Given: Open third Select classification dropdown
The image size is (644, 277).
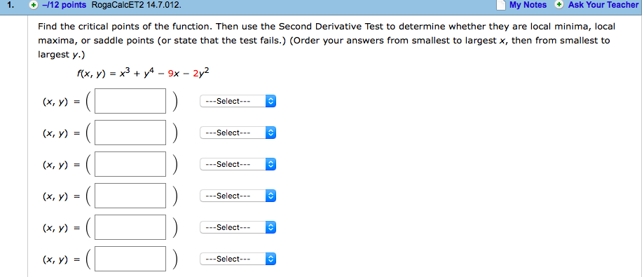Looking at the screenshot, I should pyautogui.click(x=238, y=164).
